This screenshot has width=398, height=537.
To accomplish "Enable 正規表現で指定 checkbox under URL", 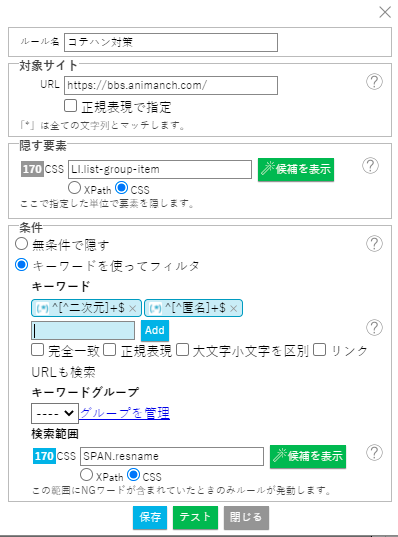I will [70, 105].
